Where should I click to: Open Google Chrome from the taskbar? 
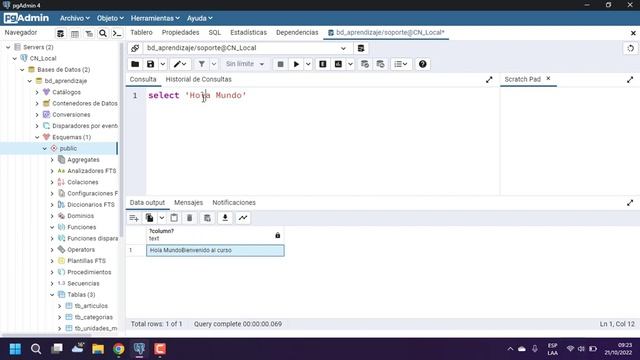tap(119, 349)
